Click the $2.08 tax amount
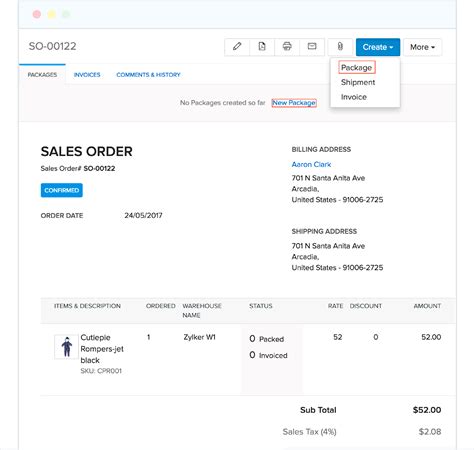The image size is (474, 450). click(430, 432)
